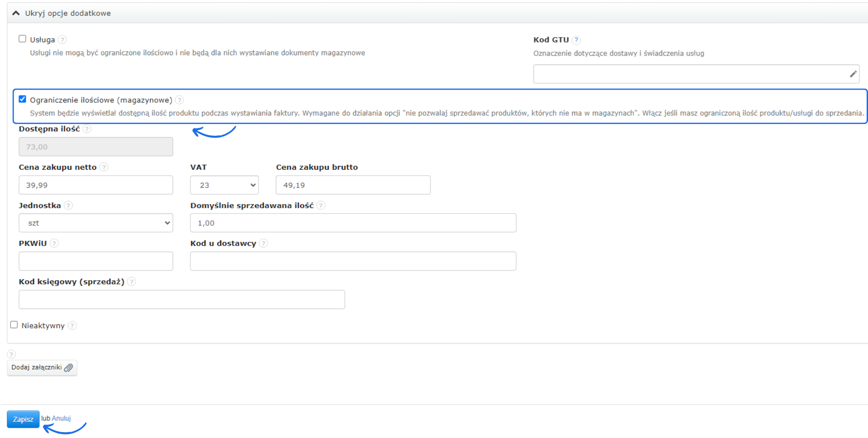Click help icon beside Kod GTU
Viewport: 868px width, 438px height.
click(576, 40)
